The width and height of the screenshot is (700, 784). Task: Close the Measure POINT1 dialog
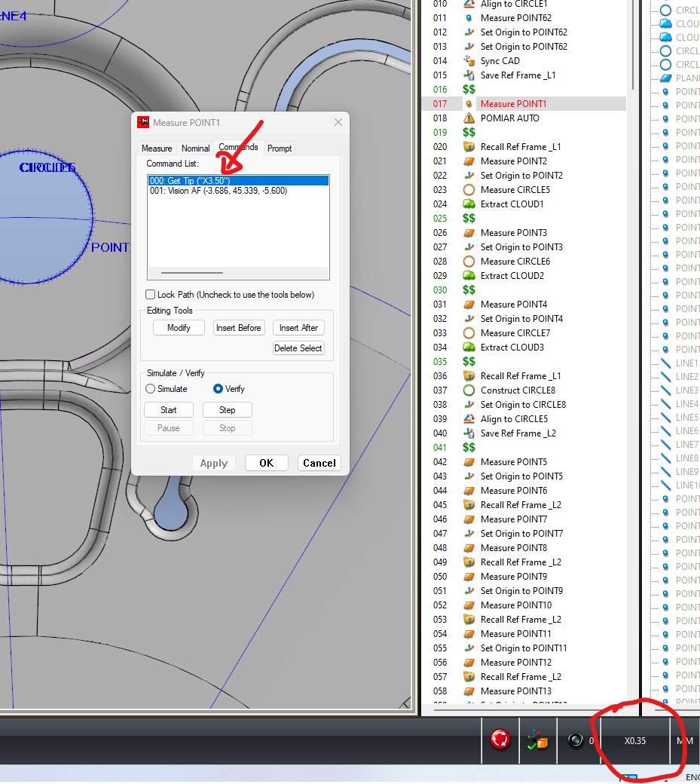338,122
